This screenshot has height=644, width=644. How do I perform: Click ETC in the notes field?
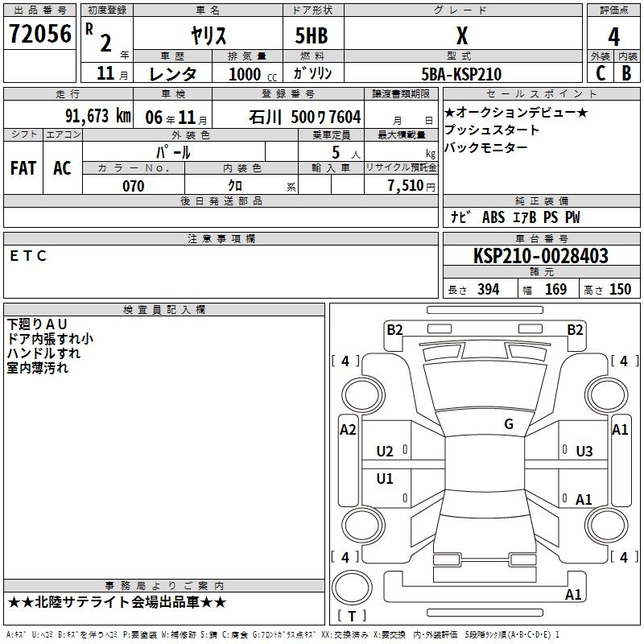click(x=28, y=256)
